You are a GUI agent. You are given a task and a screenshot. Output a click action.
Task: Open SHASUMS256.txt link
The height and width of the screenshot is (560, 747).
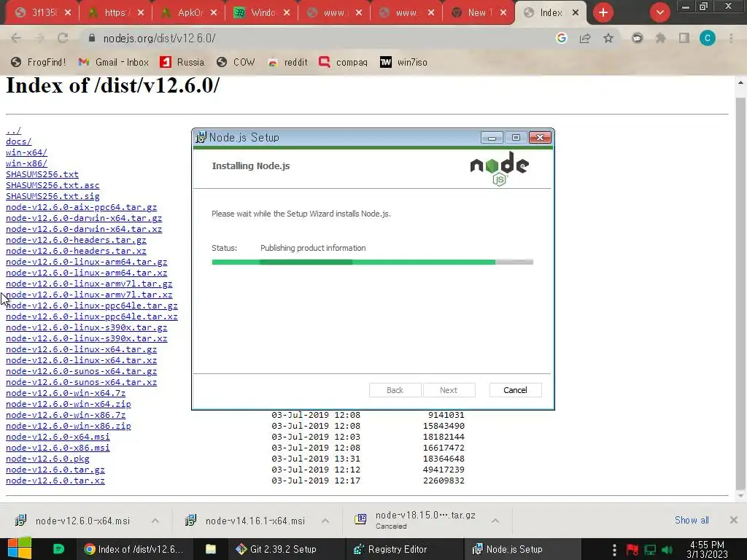click(42, 174)
